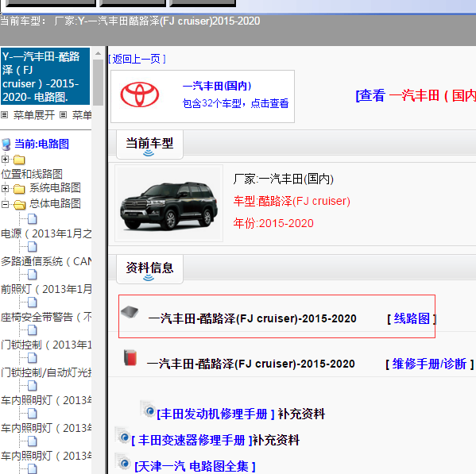This screenshot has height=474, width=476.
Task: Click 车型:酷路泽(FJ cruiser) text
Action: 292,201
